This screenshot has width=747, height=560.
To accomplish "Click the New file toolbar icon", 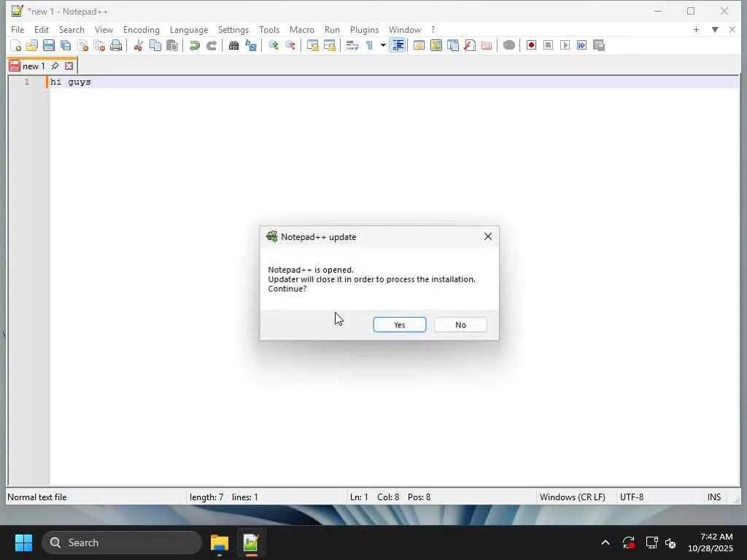I will click(x=15, y=45).
